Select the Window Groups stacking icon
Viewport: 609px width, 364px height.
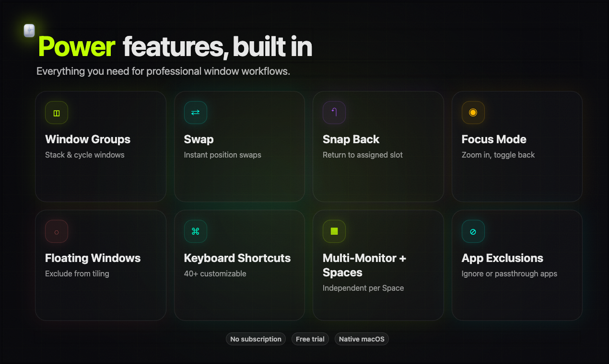coord(56,112)
